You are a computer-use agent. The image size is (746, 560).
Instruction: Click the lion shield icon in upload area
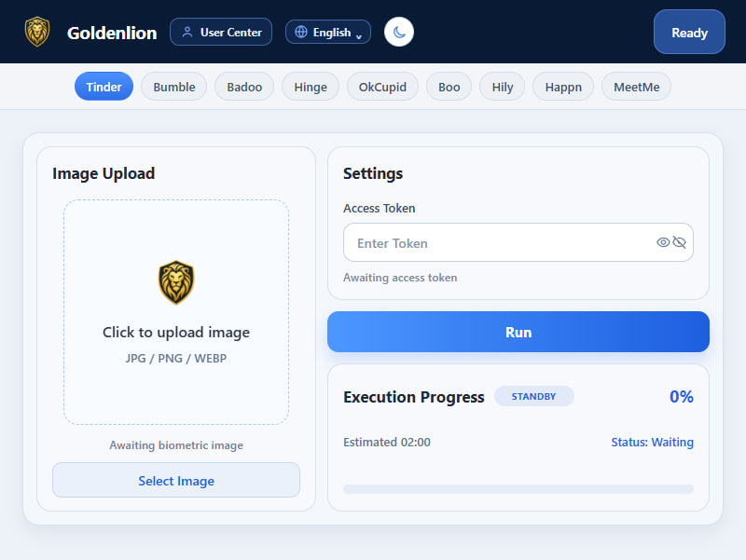(176, 282)
